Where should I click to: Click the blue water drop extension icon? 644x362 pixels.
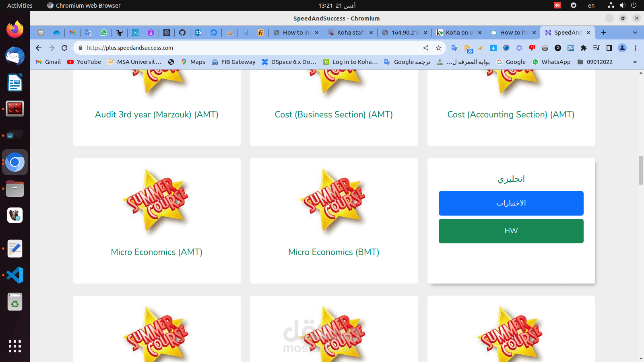pyautogui.click(x=493, y=48)
